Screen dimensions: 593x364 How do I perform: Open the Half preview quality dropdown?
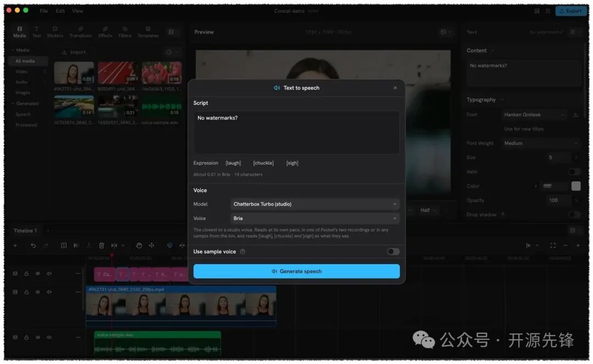[428, 210]
